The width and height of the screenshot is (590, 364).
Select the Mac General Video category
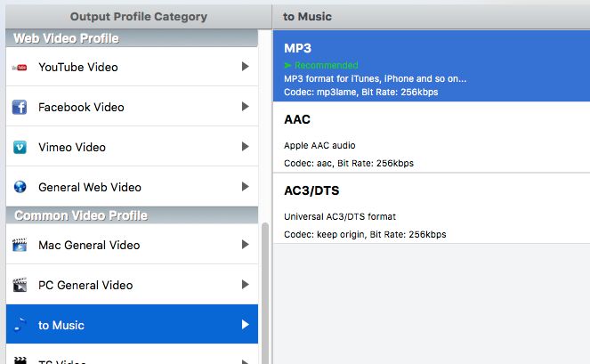pyautogui.click(x=132, y=244)
